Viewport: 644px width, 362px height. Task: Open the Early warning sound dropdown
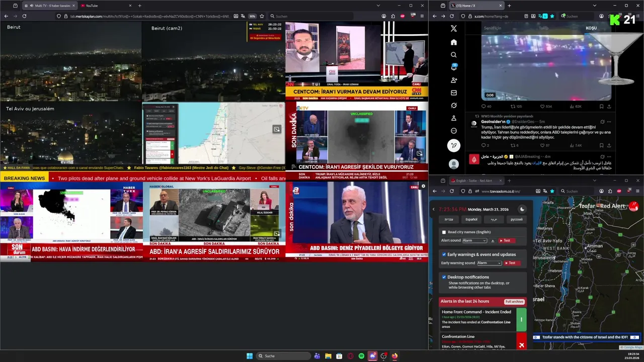(x=489, y=263)
